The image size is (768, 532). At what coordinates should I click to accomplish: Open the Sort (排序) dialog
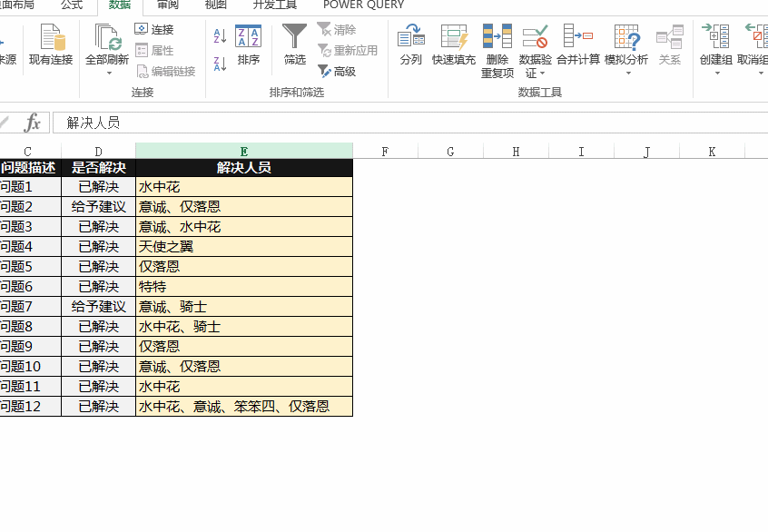(x=249, y=44)
